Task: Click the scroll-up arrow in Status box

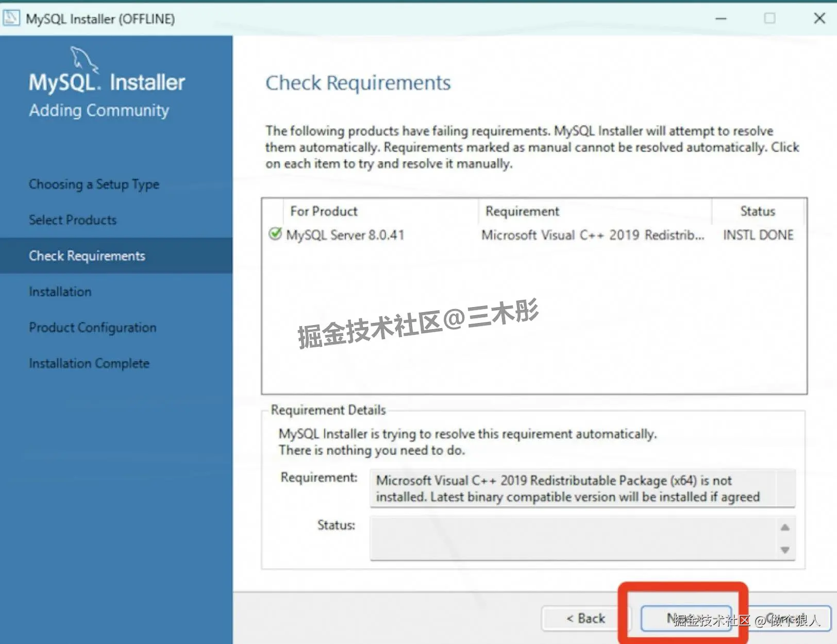Action: [785, 527]
